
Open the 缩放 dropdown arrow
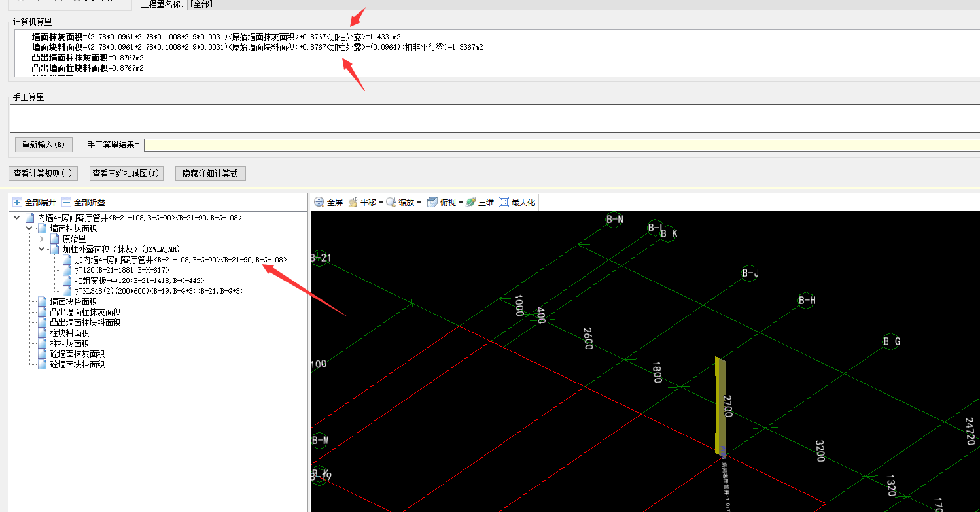pos(419,203)
